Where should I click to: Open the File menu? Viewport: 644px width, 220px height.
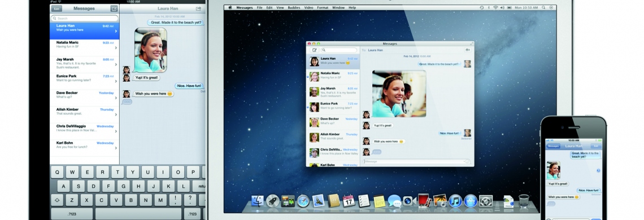click(x=259, y=7)
